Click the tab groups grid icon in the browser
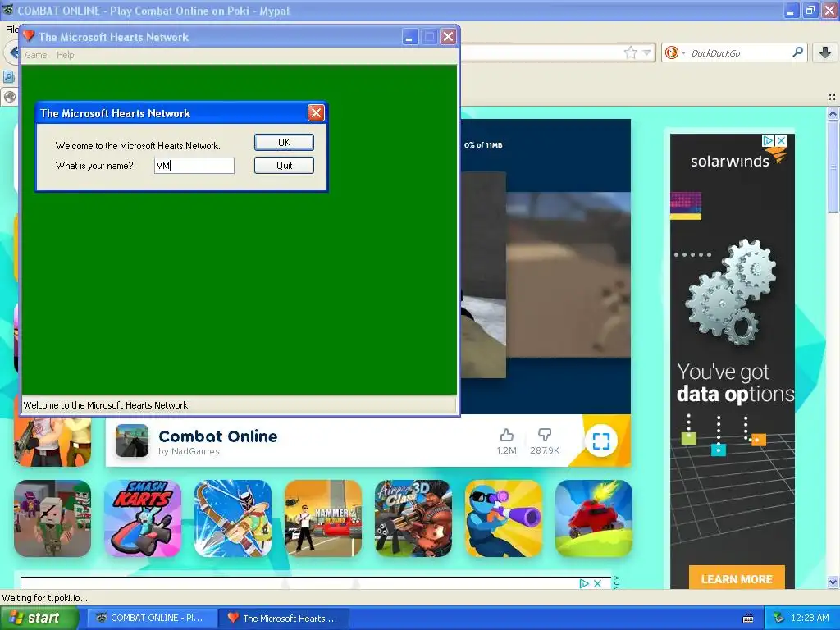Viewport: 840px width, 630px height. pos(832,97)
